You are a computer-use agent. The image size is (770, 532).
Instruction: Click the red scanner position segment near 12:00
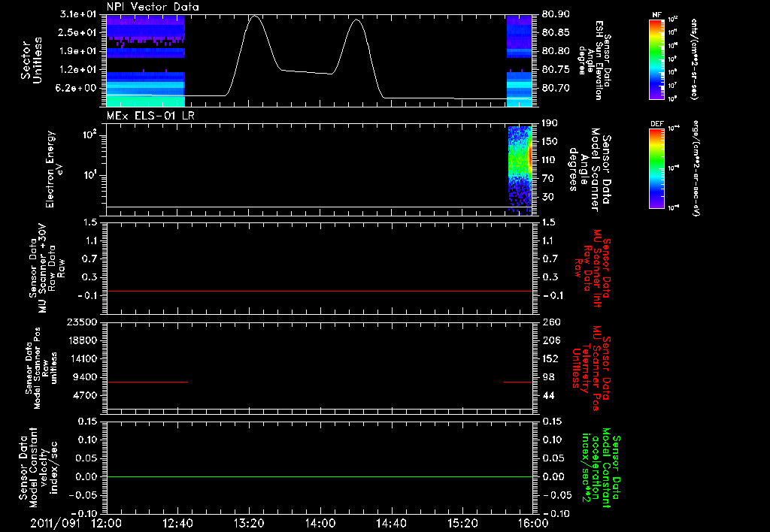pos(147,382)
